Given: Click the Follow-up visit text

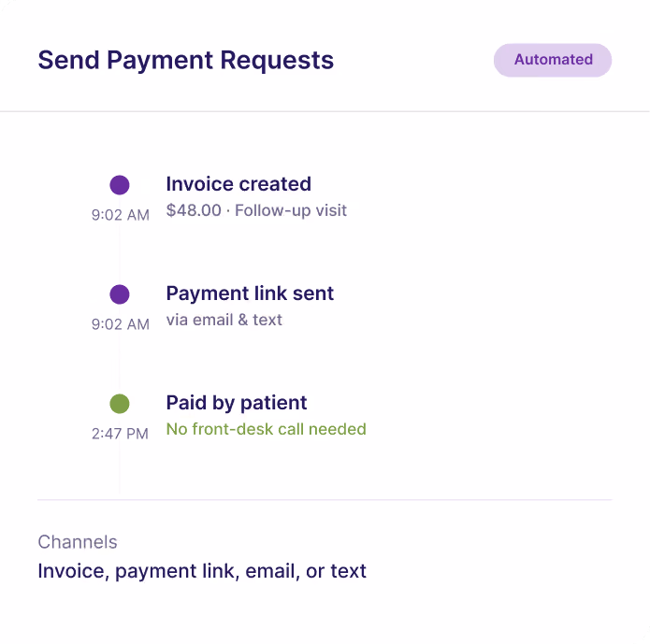Looking at the screenshot, I should [x=291, y=210].
